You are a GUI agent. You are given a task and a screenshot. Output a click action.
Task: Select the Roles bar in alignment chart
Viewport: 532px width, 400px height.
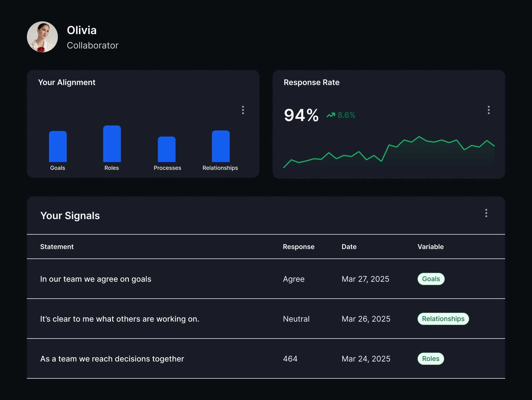(x=112, y=144)
